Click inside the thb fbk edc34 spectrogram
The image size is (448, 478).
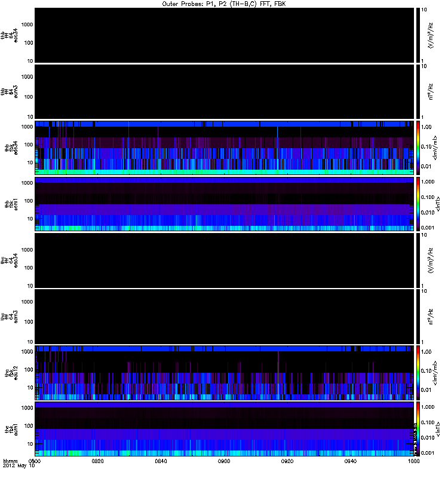coord(224,147)
